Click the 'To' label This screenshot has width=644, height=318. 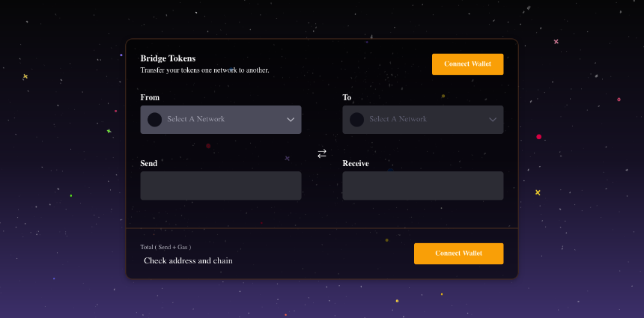347,97
